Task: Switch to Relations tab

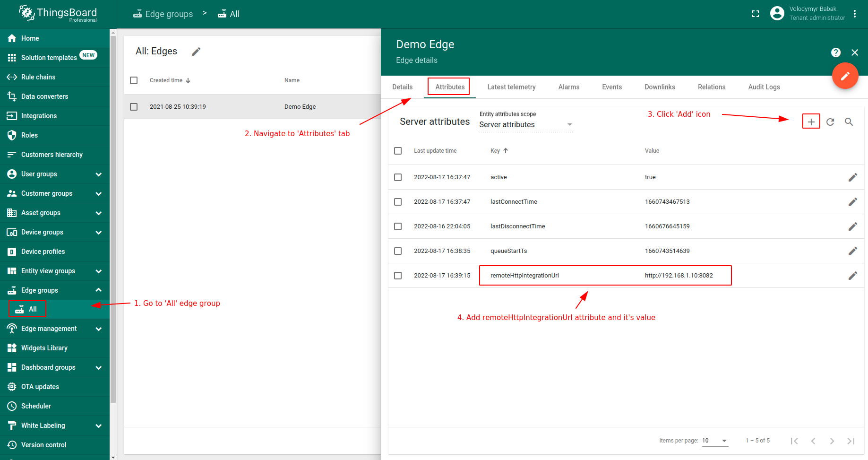Action: pos(712,87)
